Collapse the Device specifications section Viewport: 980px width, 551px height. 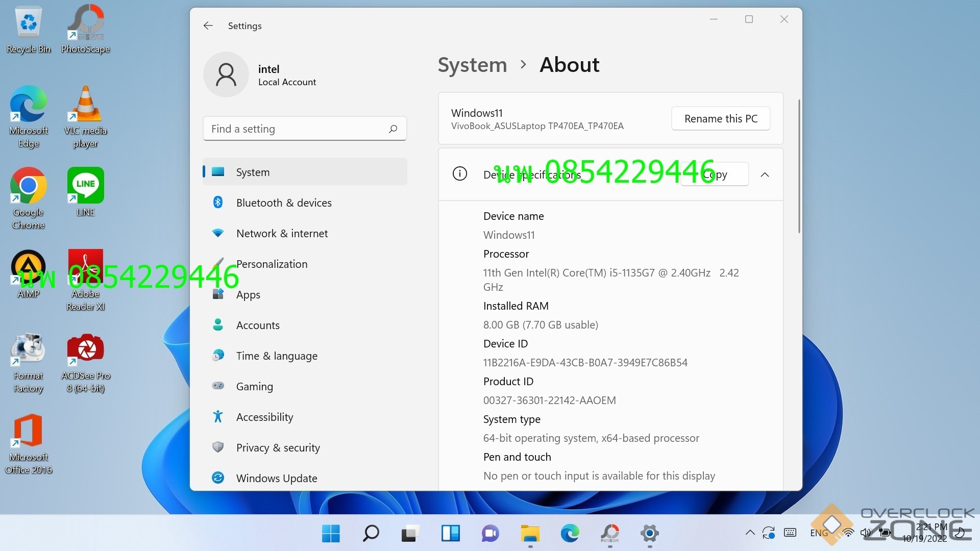pos(765,174)
